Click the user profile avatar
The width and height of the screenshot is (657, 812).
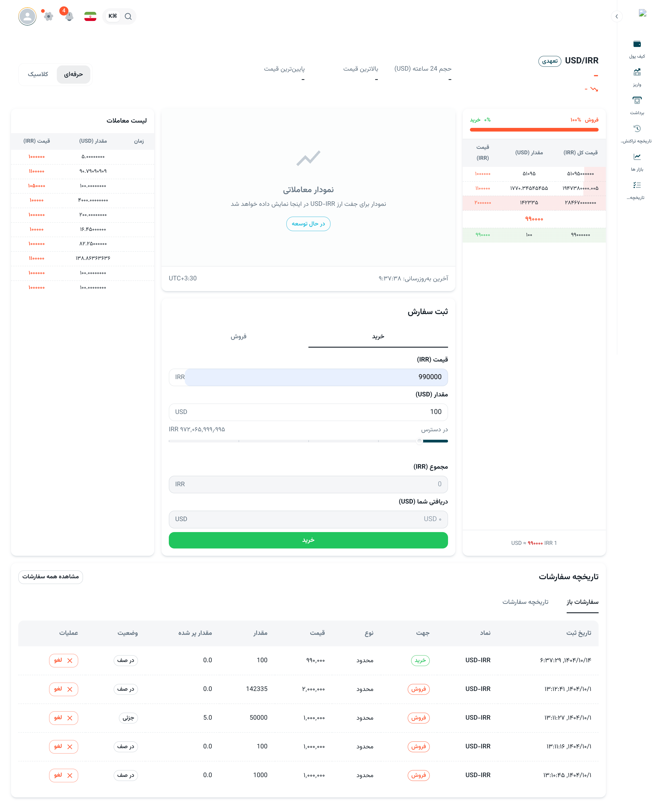click(27, 16)
